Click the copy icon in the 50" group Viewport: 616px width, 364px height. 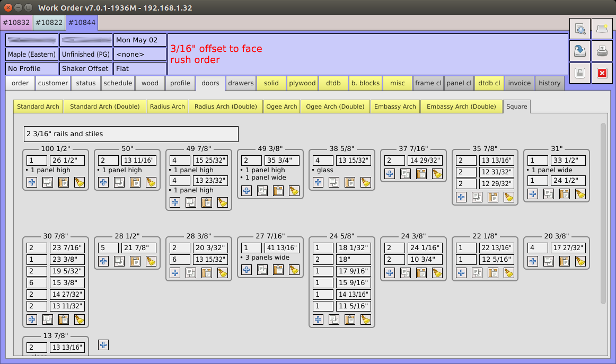point(119,182)
